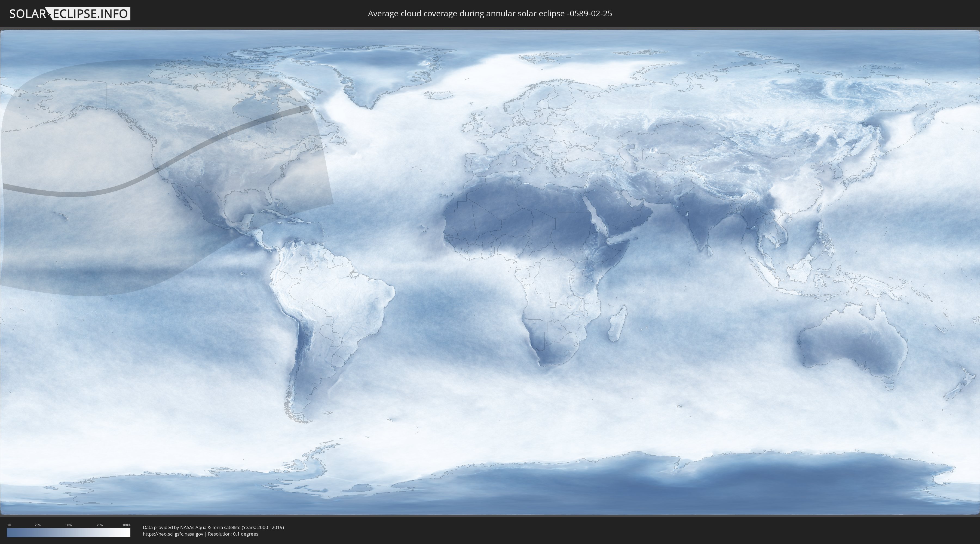Click the 100% label on the legend

click(126, 525)
